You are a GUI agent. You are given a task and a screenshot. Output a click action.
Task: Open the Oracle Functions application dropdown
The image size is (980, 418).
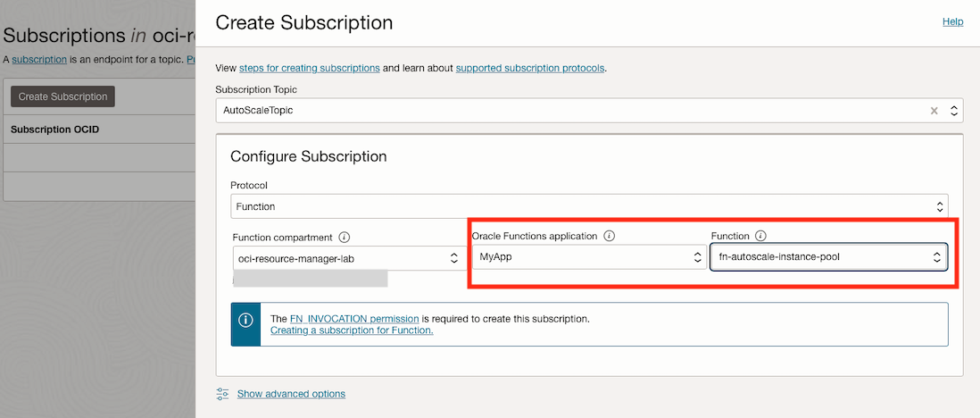[589, 257]
